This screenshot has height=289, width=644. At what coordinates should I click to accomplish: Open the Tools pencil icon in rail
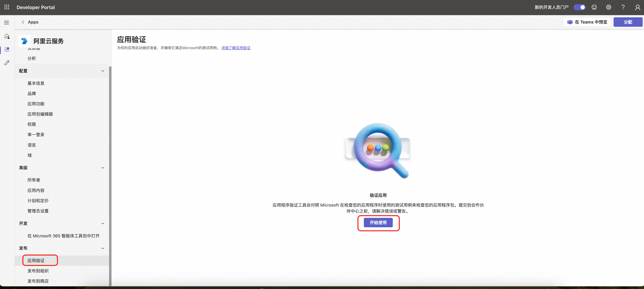7,63
